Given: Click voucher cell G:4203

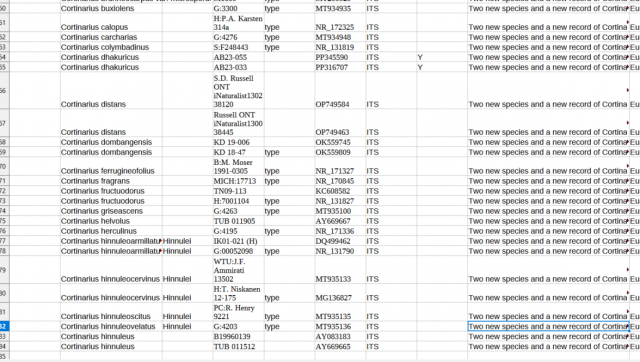Looking at the screenshot, I should pos(238,326).
